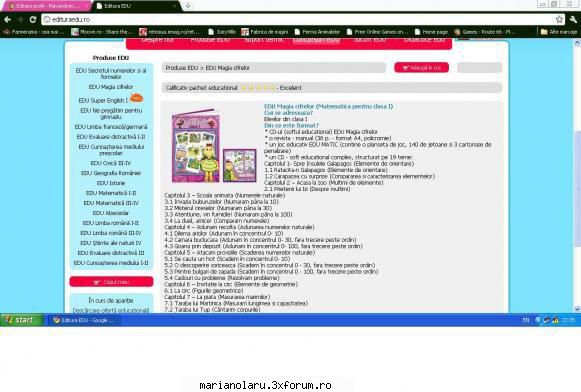Open the Home page bookmark

pos(431,32)
